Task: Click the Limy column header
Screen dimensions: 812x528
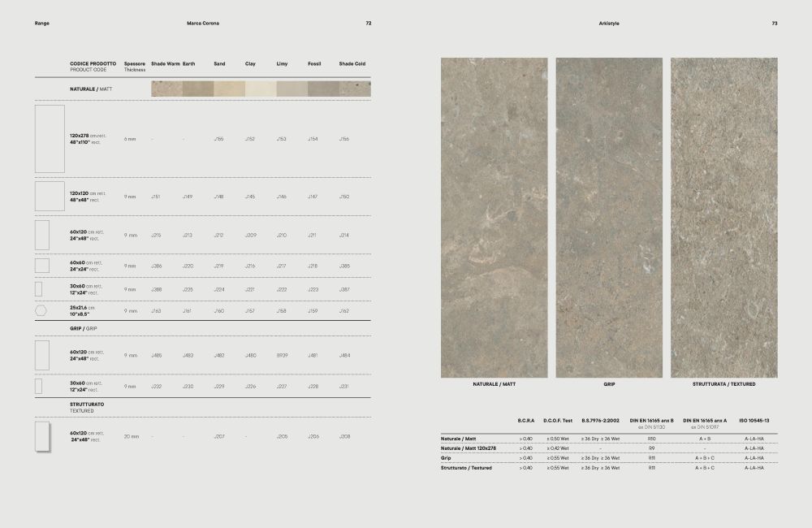Action: pos(282,63)
